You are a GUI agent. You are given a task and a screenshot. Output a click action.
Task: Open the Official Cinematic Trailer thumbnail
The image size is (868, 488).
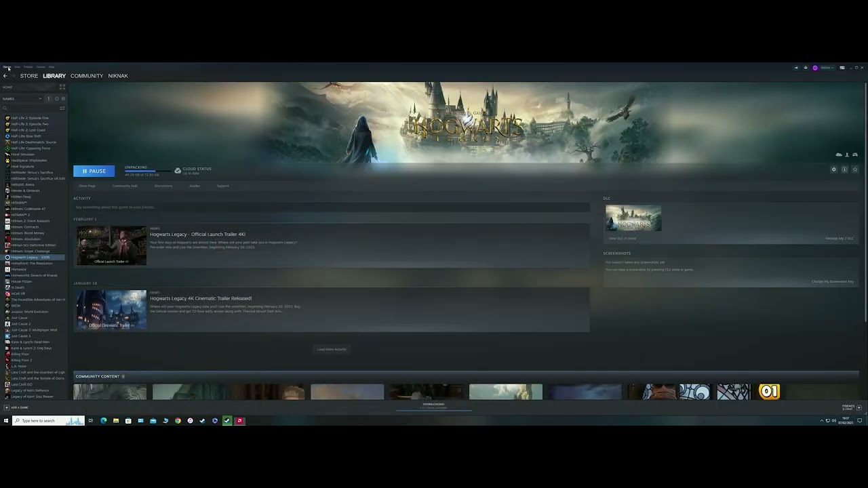111,310
